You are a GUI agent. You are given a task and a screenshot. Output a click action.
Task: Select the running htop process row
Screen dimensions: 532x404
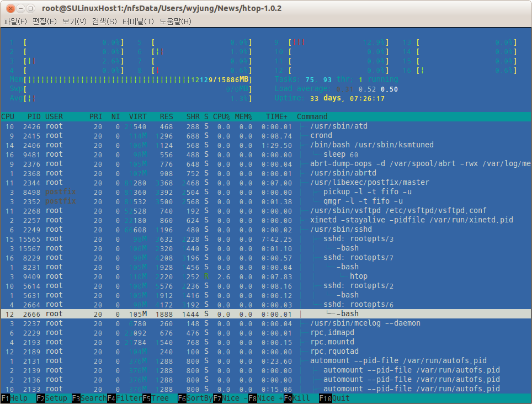(x=266, y=277)
